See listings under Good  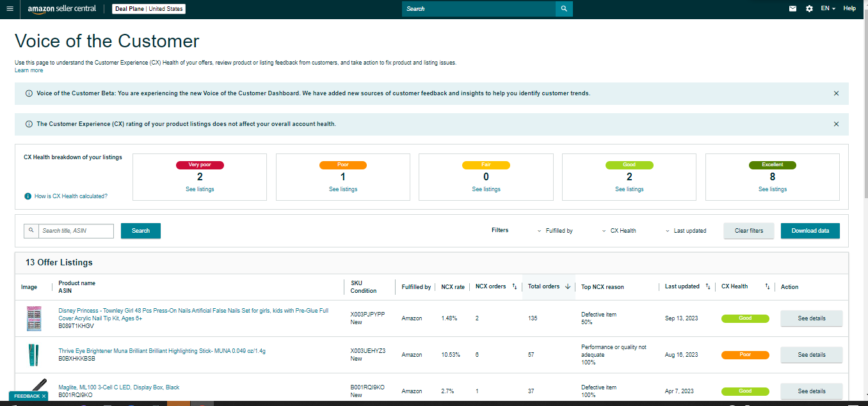[629, 189]
